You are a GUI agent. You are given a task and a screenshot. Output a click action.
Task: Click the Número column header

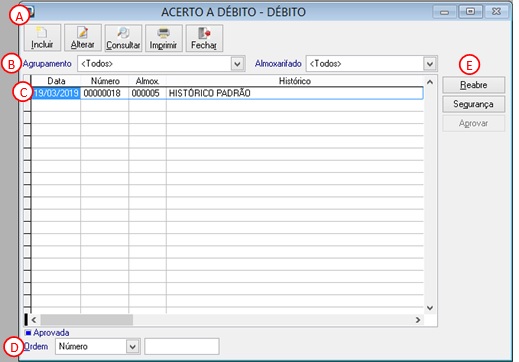coord(104,81)
